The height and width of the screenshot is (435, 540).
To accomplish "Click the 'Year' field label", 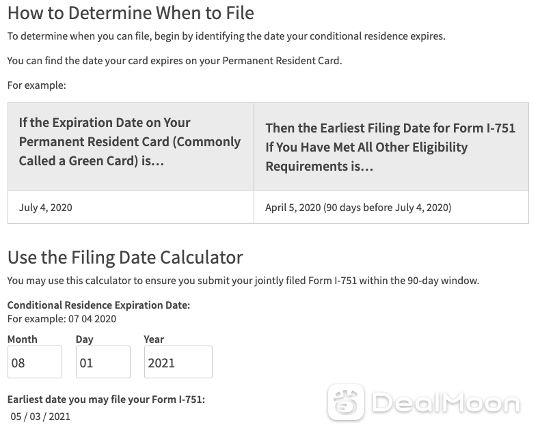I will pos(154,339).
